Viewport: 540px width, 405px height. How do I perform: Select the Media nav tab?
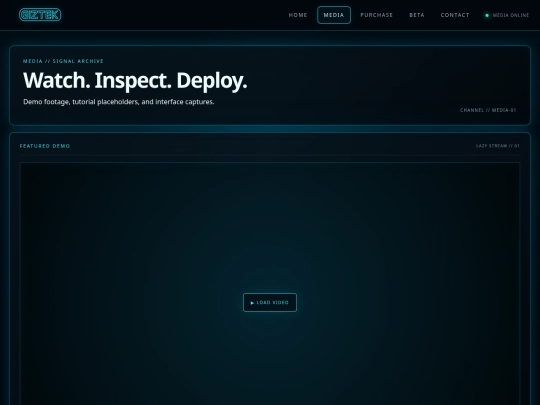pos(334,15)
